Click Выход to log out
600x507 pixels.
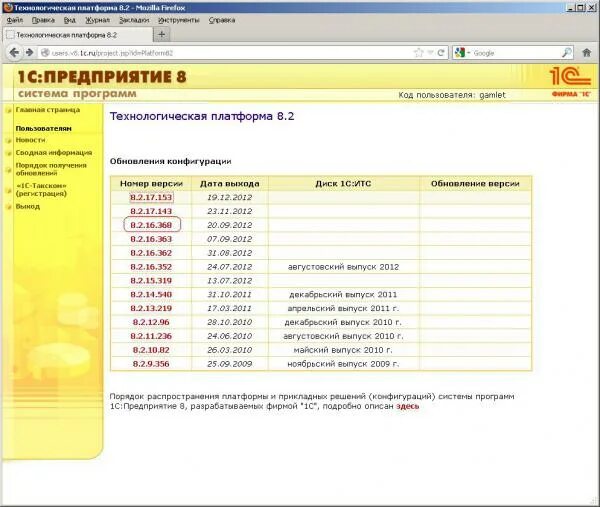[x=28, y=207]
